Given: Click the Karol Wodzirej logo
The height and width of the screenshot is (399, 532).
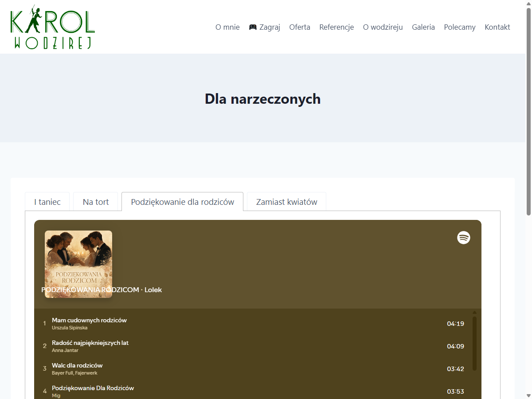Looking at the screenshot, I should [x=53, y=27].
